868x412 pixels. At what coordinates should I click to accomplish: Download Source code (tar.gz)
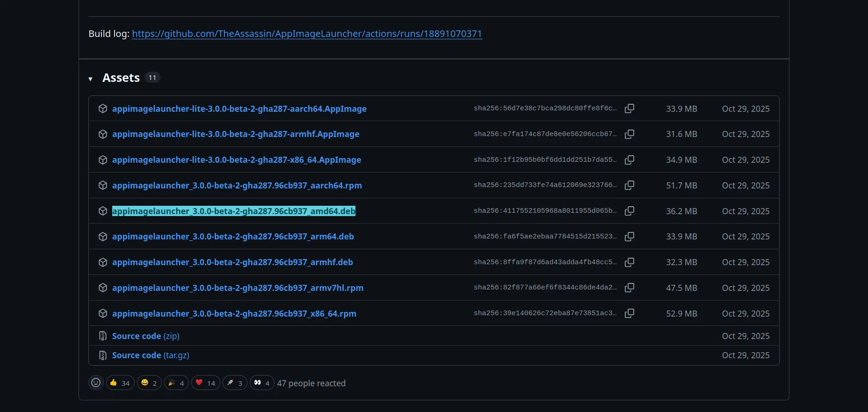151,355
